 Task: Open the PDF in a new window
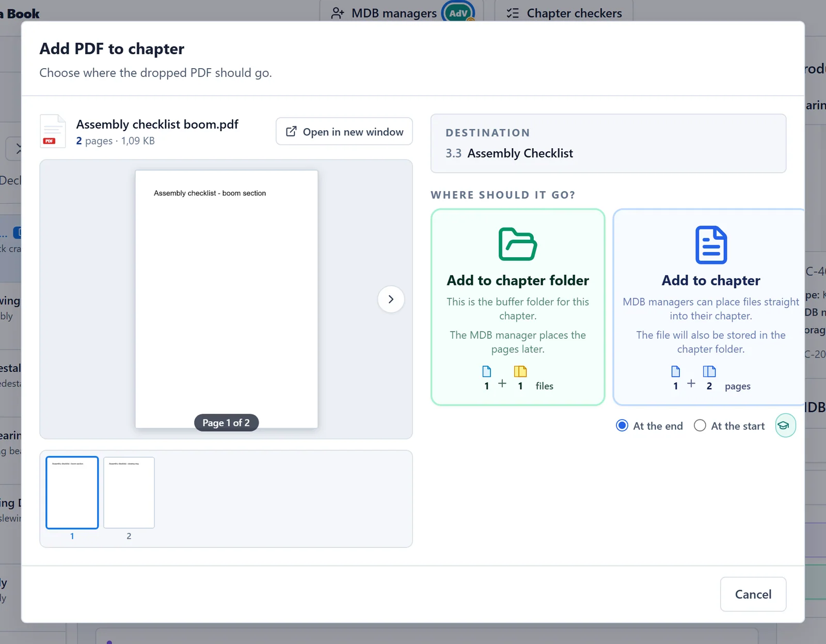click(344, 132)
